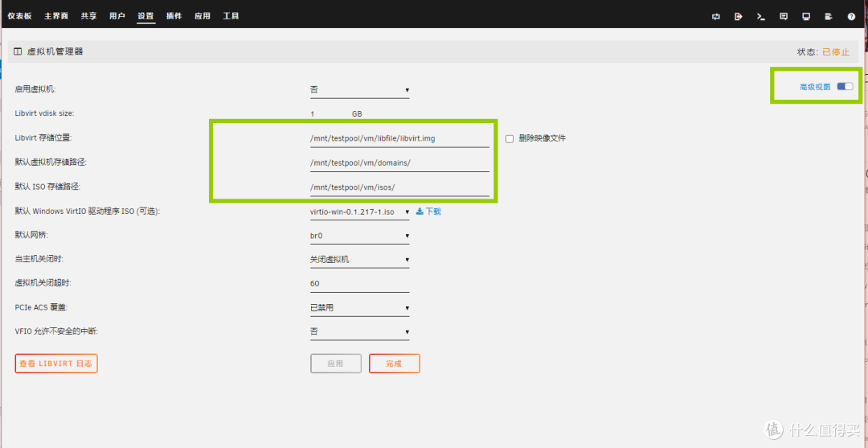Open the 插件 menu item
This screenshot has width=868, height=448.
[174, 16]
